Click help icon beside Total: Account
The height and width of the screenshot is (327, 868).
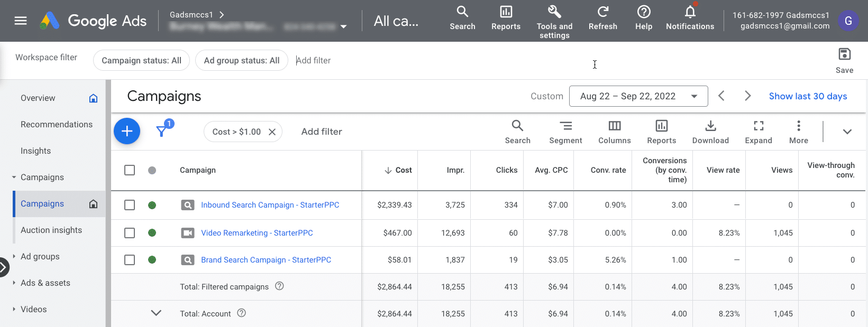242,313
